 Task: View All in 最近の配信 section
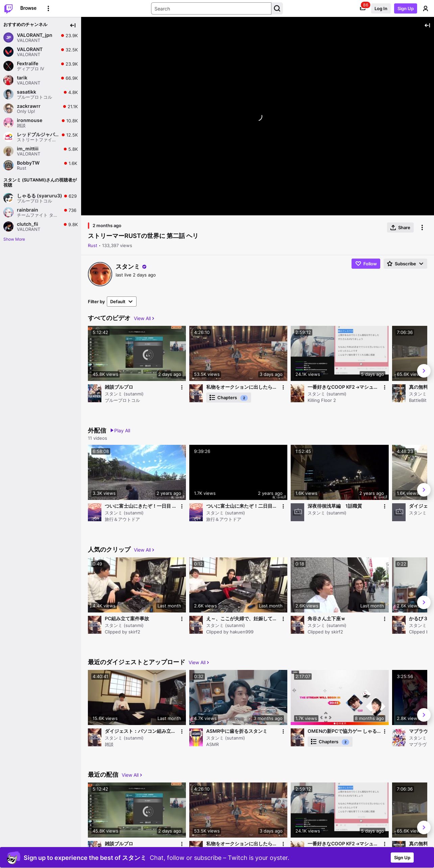(132, 775)
